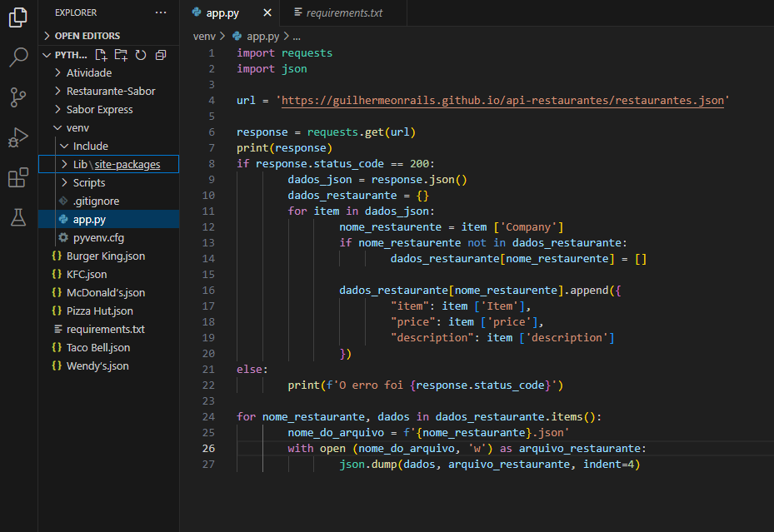Image resolution: width=774 pixels, height=532 pixels.
Task: Click the 'response = requests.get(url)' line
Action: [326, 132]
